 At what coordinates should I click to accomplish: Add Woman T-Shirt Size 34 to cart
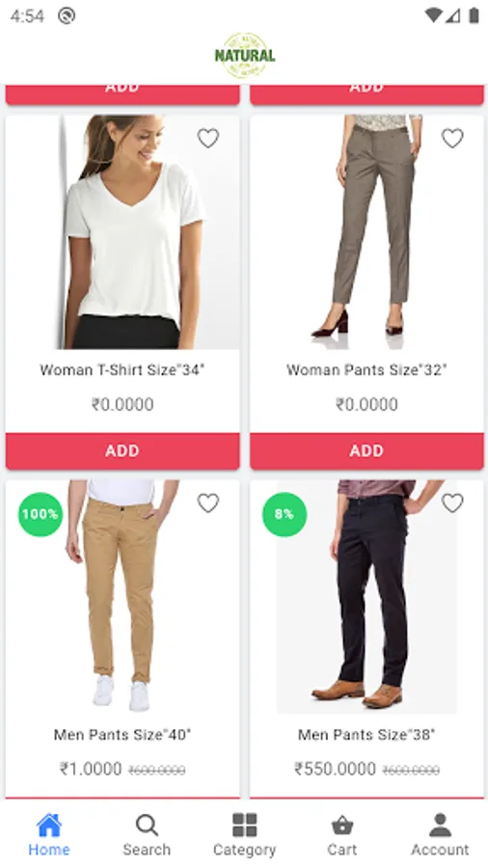(x=122, y=450)
